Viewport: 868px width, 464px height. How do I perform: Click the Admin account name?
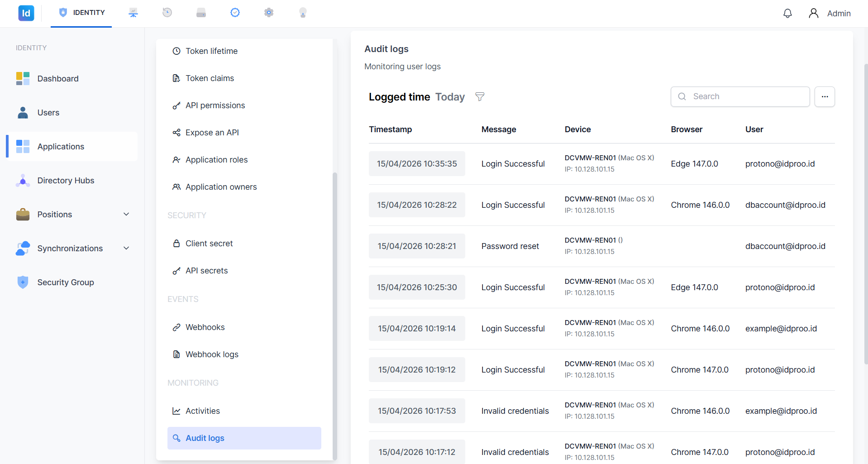839,14
